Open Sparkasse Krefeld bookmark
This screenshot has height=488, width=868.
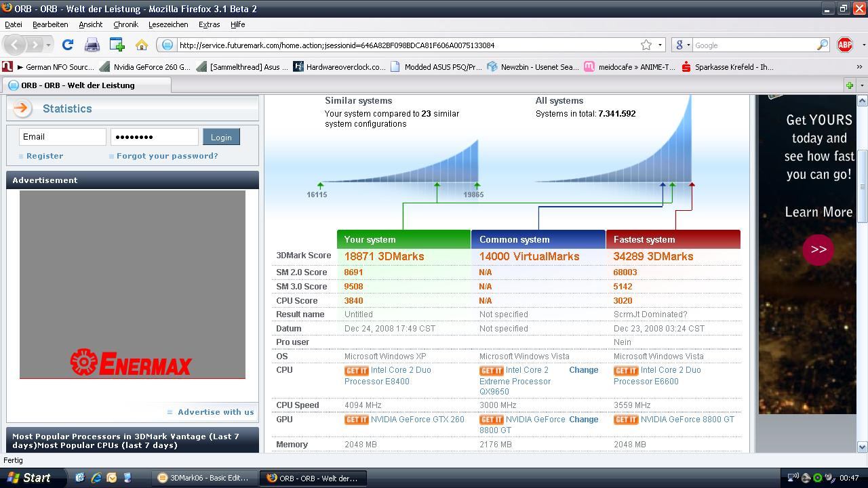pos(727,67)
